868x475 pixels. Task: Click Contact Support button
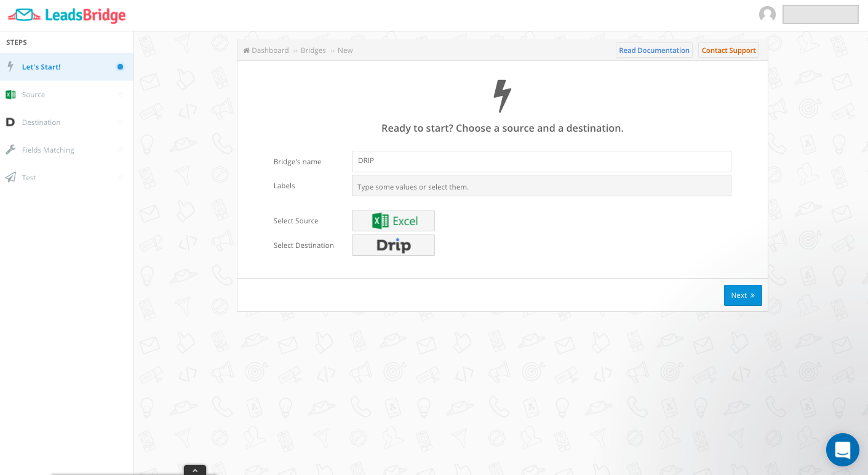click(728, 50)
